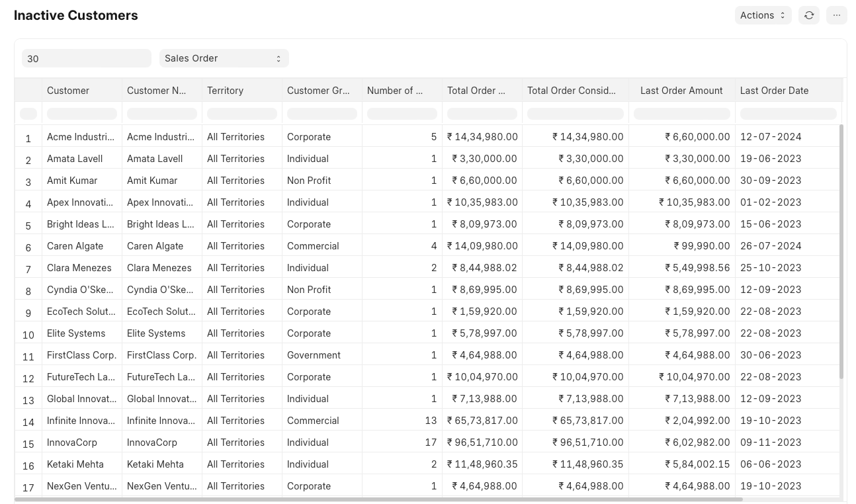Click the Government customer group cell
The image size is (856, 504).
tap(314, 355)
